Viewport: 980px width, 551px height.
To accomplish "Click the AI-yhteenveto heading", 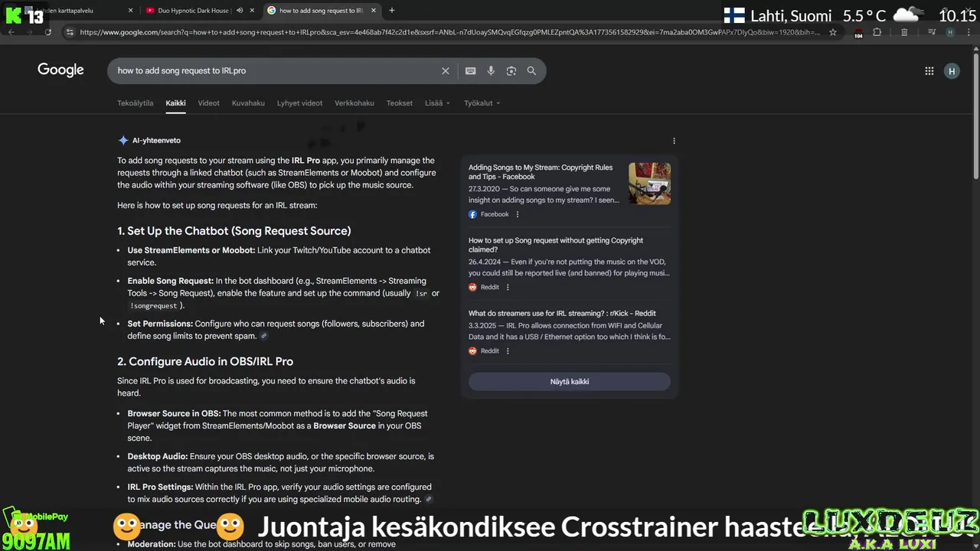I will (156, 141).
